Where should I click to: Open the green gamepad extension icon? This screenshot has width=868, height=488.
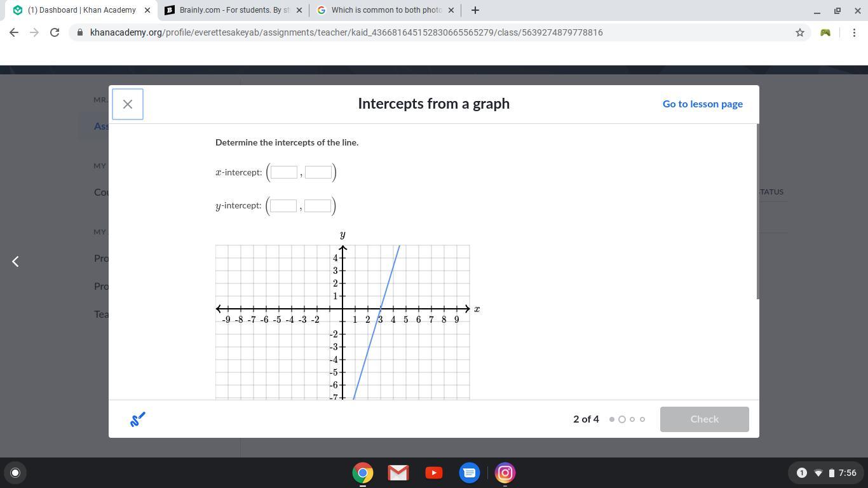click(x=825, y=32)
